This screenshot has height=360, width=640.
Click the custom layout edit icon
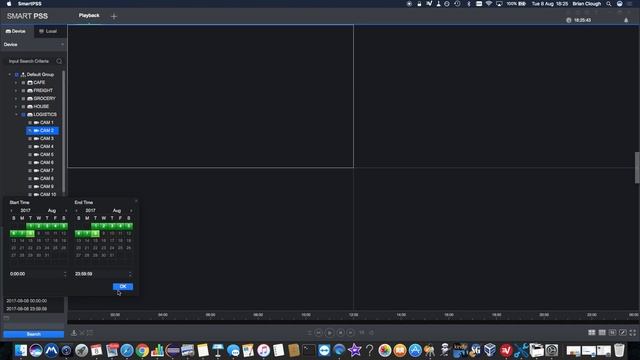[x=622, y=333]
